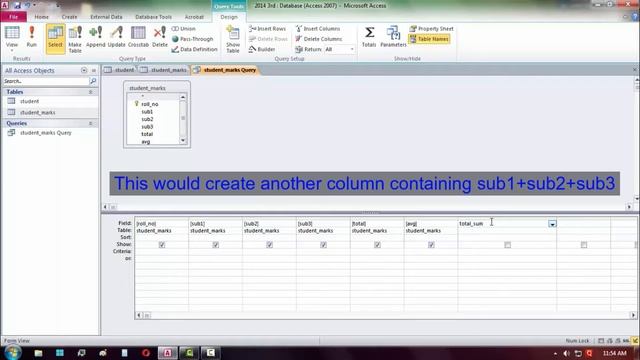Uncheck Show for avg column
This screenshot has height=360, width=640.
(431, 244)
